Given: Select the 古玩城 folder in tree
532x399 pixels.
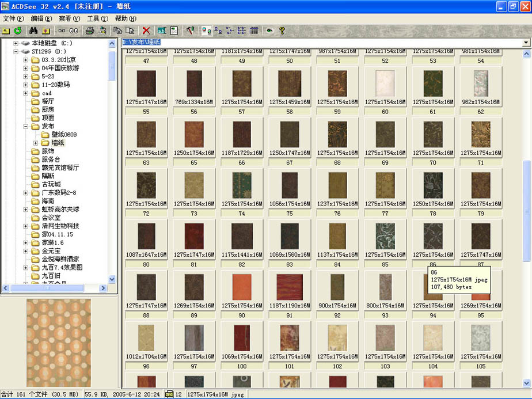Looking at the screenshot, I should coord(51,184).
